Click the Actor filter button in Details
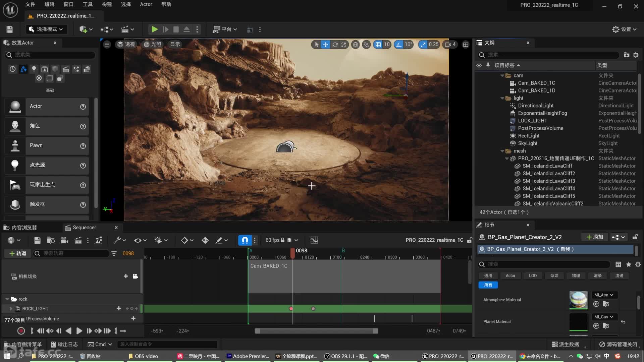The height and width of the screenshot is (362, 644). [x=510, y=276]
